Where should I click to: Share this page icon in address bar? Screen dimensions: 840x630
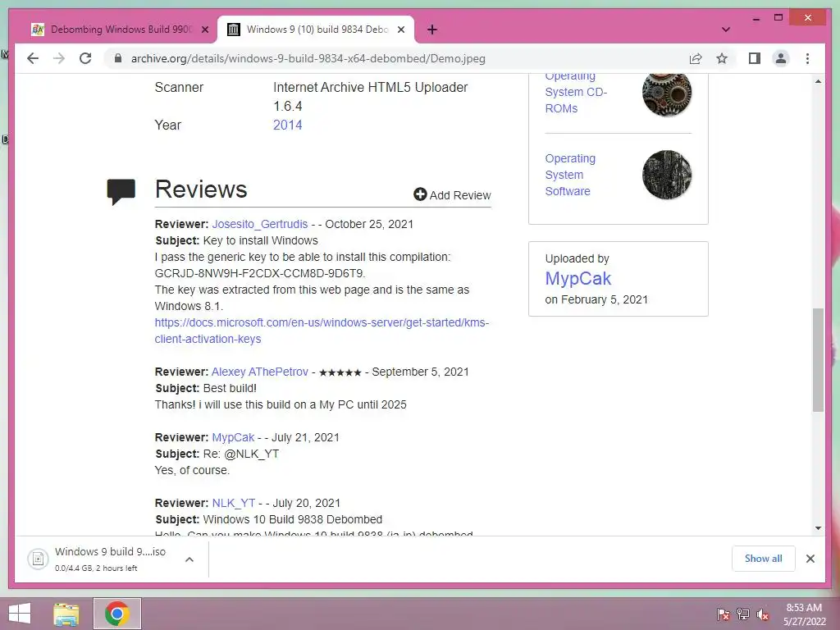(696, 58)
